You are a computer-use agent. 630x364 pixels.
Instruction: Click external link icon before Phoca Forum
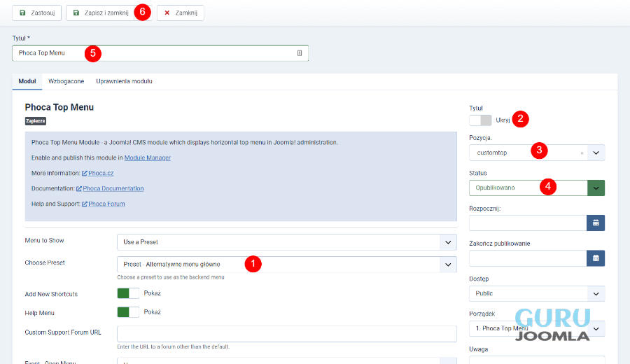coord(85,204)
